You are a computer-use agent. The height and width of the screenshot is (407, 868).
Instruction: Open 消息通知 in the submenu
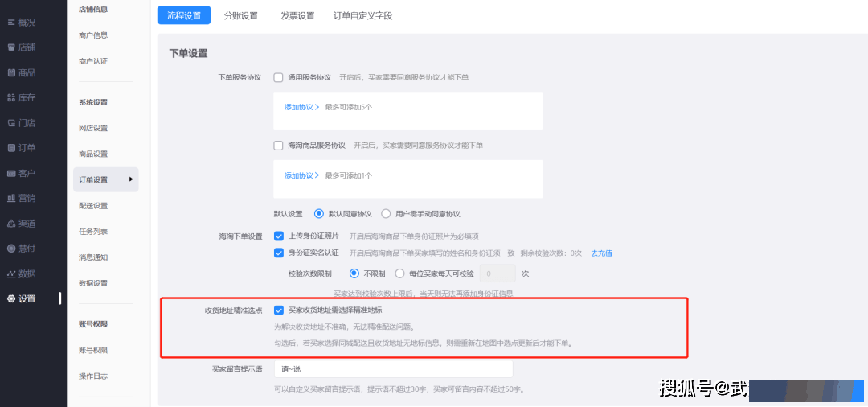click(93, 257)
